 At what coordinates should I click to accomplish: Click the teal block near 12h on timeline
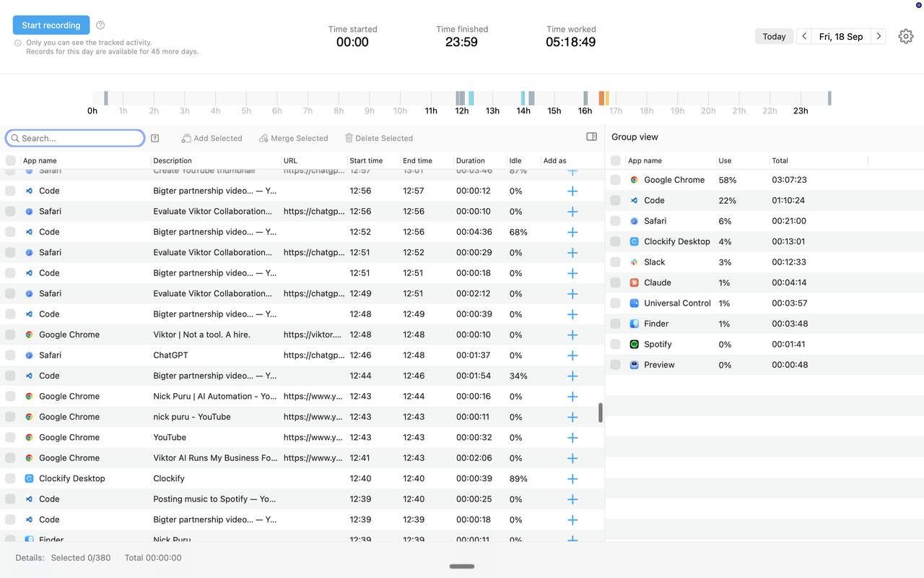coord(471,98)
